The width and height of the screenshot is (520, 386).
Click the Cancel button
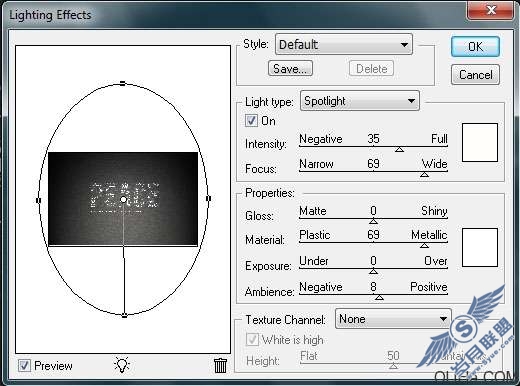(x=475, y=75)
